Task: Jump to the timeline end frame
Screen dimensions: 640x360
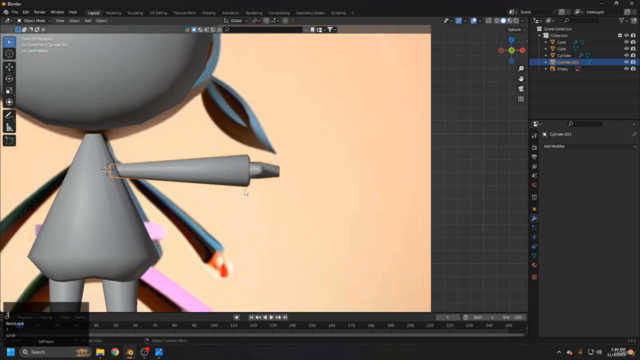Action: click(x=285, y=318)
